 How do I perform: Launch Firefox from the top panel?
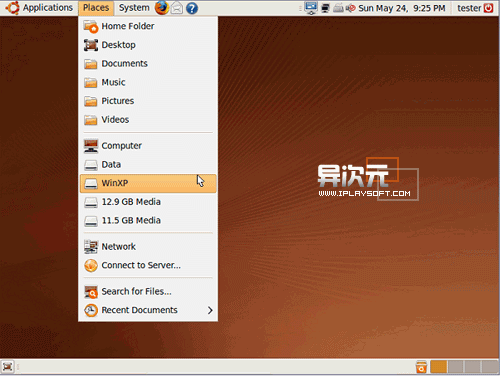162,8
